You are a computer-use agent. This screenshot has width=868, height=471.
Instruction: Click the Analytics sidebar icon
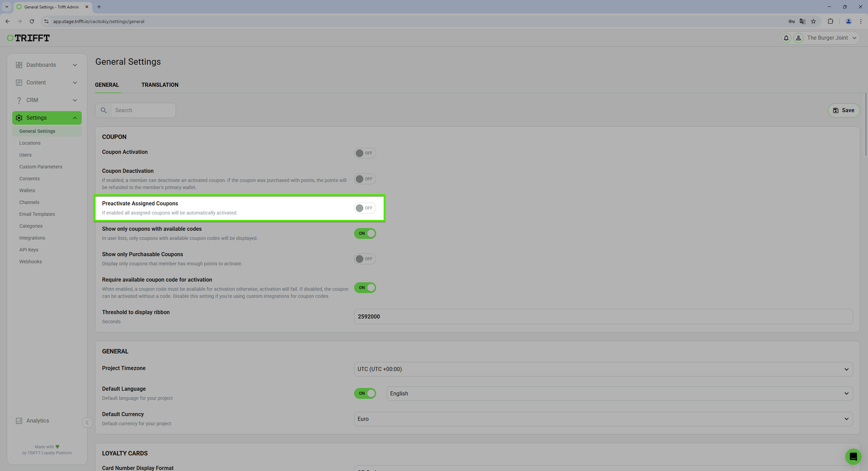click(19, 421)
